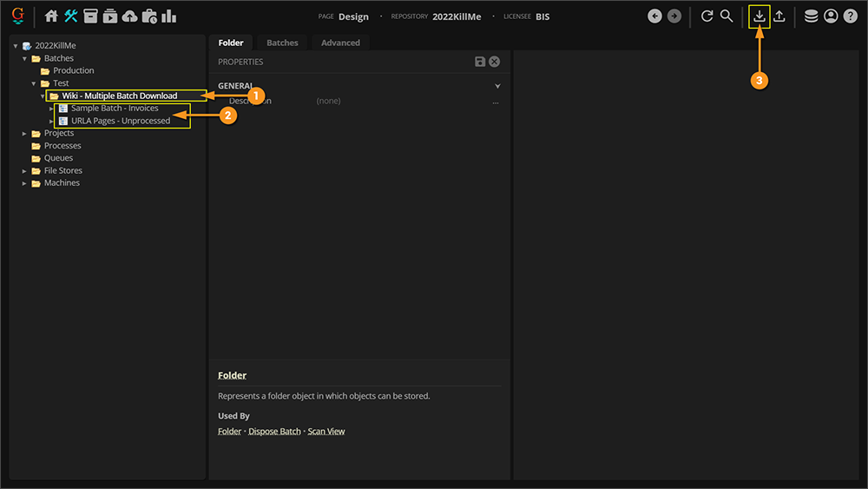Select the Projects folder
This screenshot has height=489, width=868.
(x=59, y=133)
